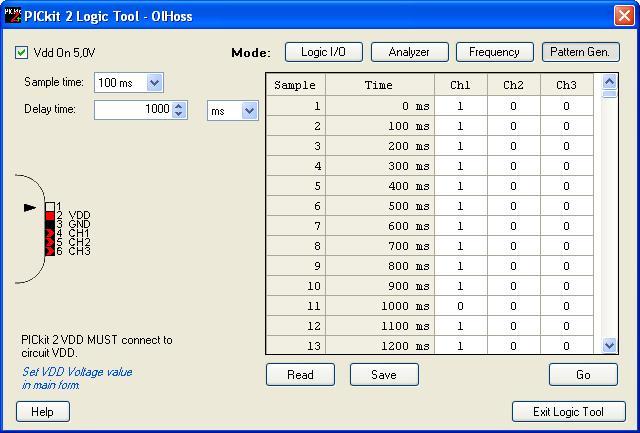Click the PICkit 2 title bar icon
Viewport: 640px width, 433px height.
[12, 16]
